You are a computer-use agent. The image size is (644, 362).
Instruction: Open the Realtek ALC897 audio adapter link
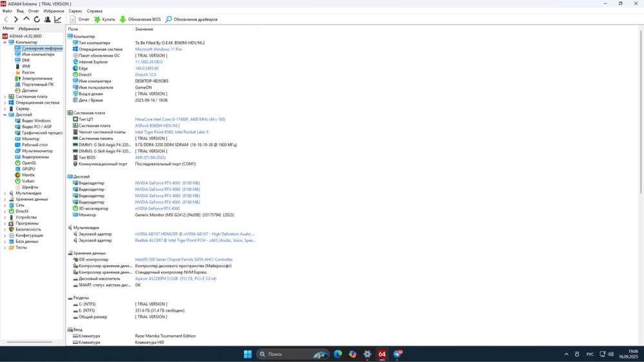195,240
